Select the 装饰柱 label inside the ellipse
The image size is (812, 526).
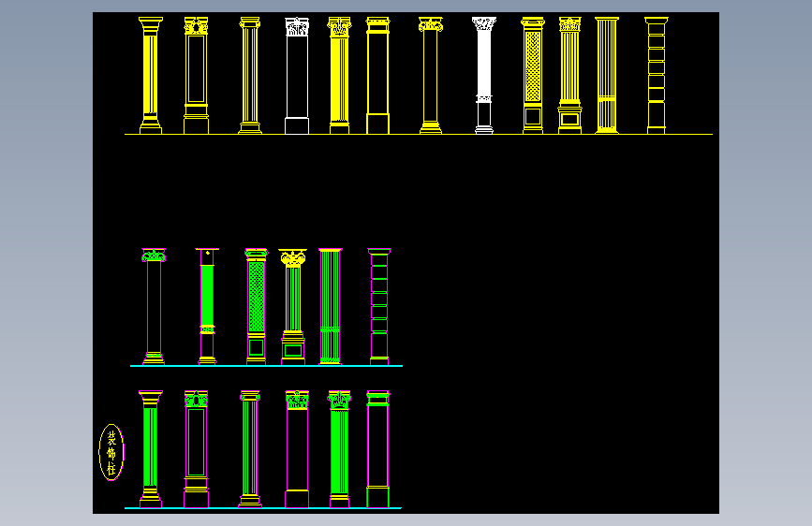click(111, 453)
